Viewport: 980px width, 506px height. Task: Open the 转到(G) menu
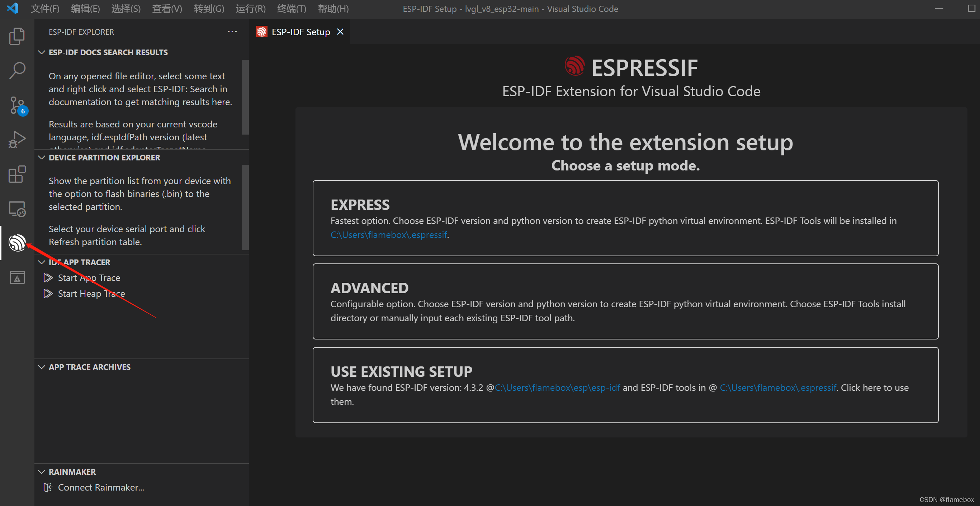tap(209, 8)
